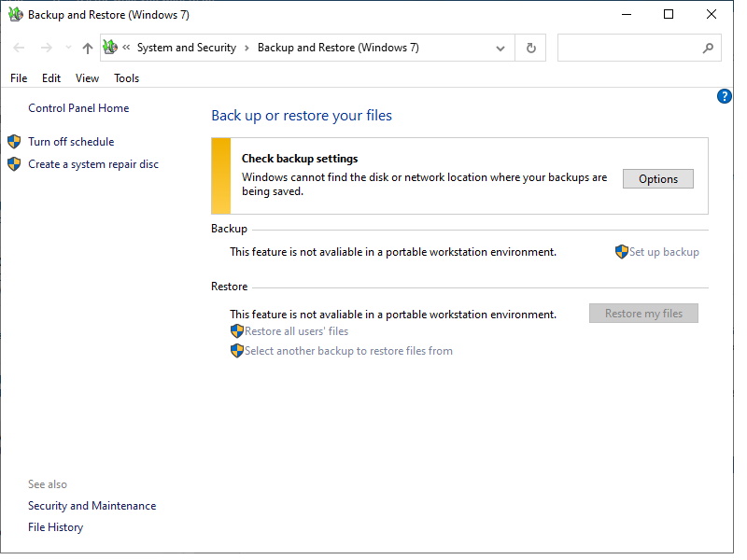Close the Backup and Restore window
The height and width of the screenshot is (560, 747).
(x=712, y=15)
